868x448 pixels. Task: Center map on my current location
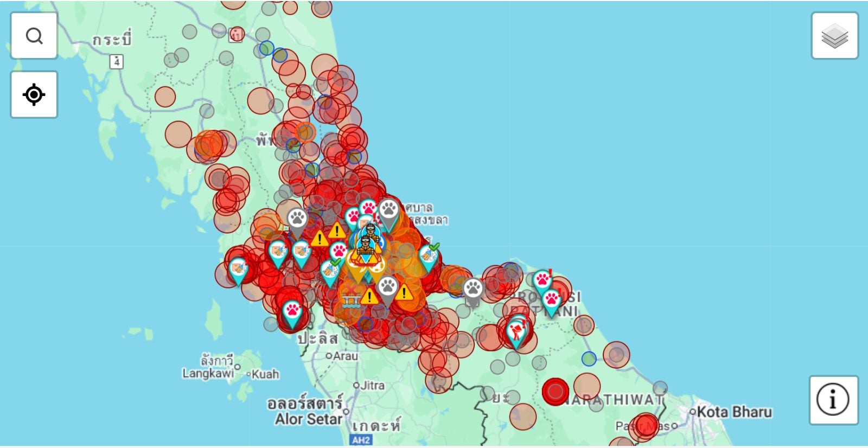tap(34, 94)
